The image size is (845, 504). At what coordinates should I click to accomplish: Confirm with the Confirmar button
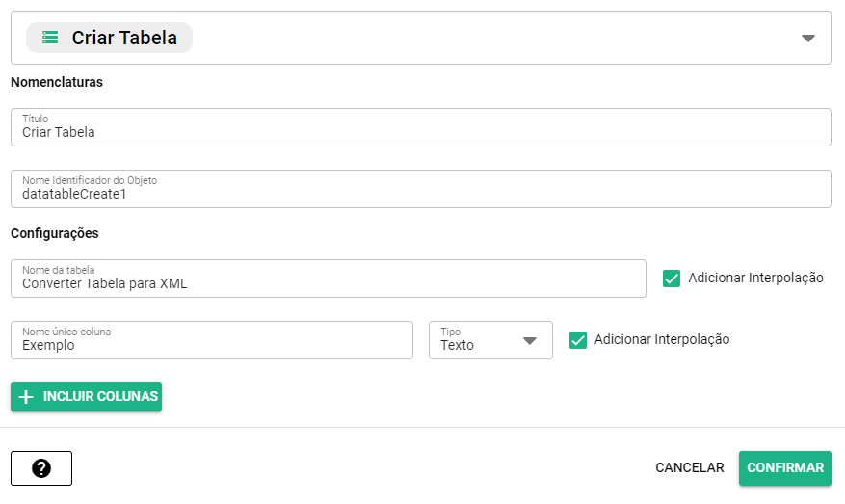pyautogui.click(x=785, y=468)
